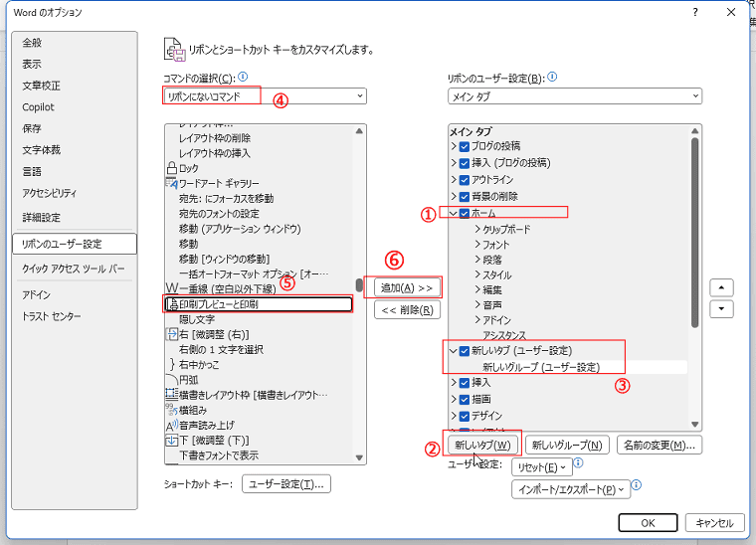Select the ロック command with lock icon
The height and width of the screenshot is (545, 756).
click(188, 169)
